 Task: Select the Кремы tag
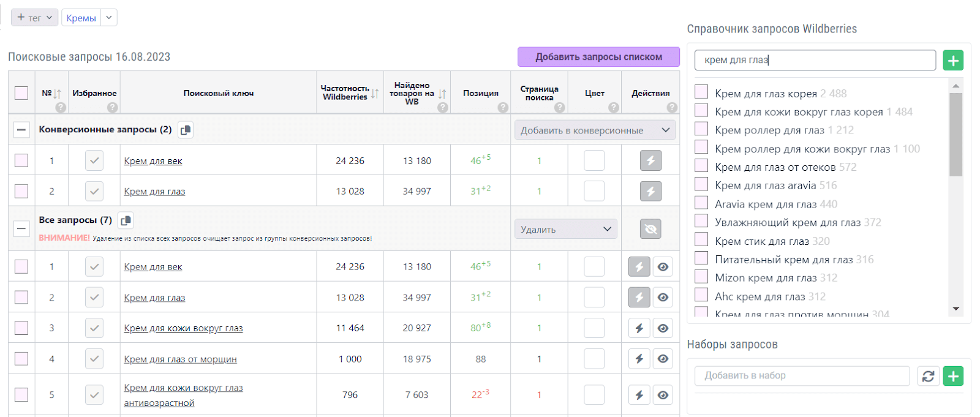(81, 18)
